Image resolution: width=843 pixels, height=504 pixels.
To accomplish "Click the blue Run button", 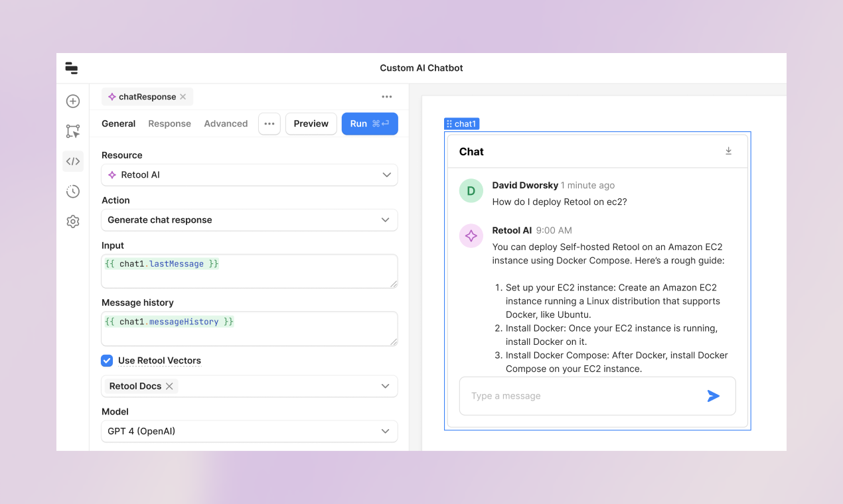I will click(x=370, y=124).
